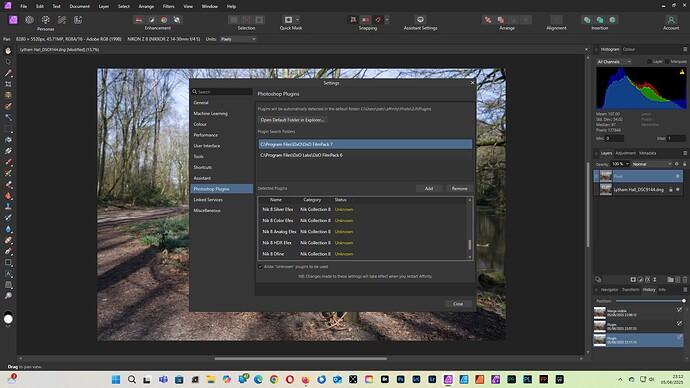Switch to the Liquify Persona icon

coord(29,20)
